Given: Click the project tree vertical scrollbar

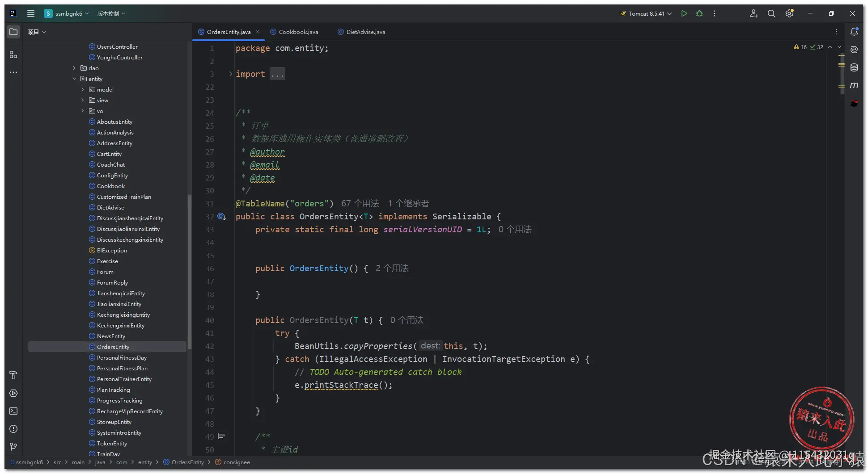Looking at the screenshot, I should click(x=190, y=272).
